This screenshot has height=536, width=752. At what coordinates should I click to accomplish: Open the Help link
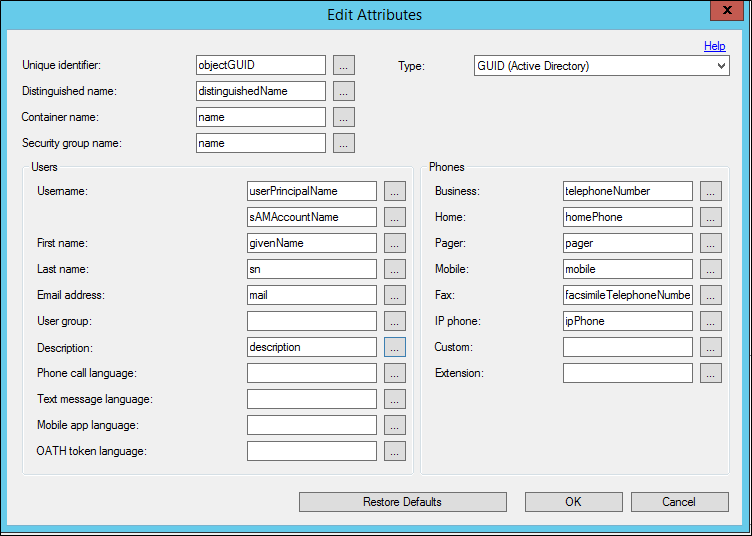tap(715, 46)
